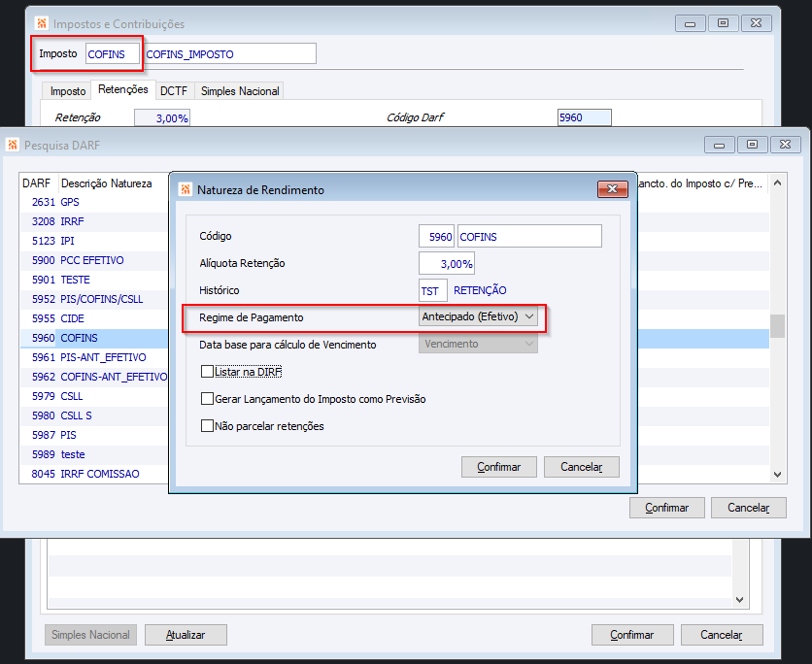Select the 5123 IPI row
This screenshot has width=812, height=664.
[x=94, y=241]
